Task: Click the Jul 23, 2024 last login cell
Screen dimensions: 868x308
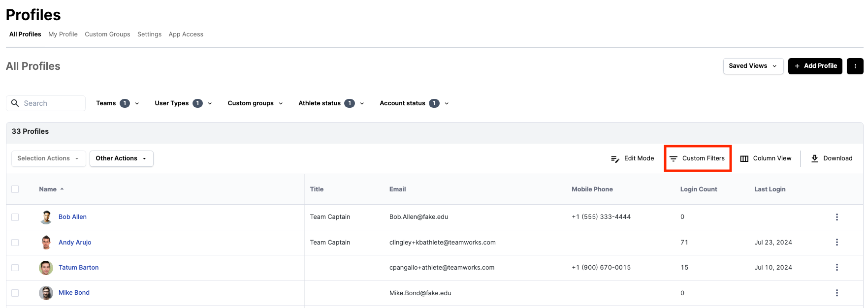Action: [x=773, y=243]
